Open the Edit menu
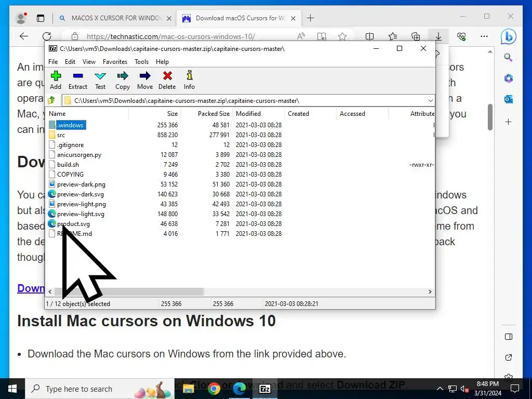 70,62
